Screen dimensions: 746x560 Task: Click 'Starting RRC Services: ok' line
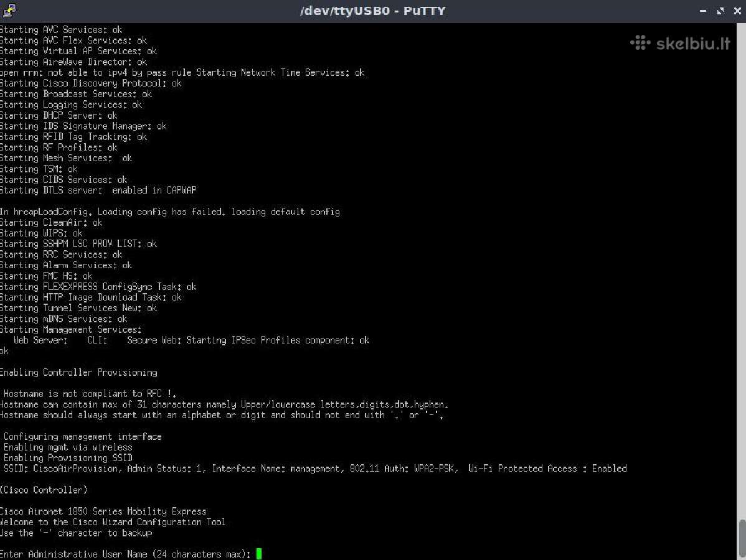point(62,254)
